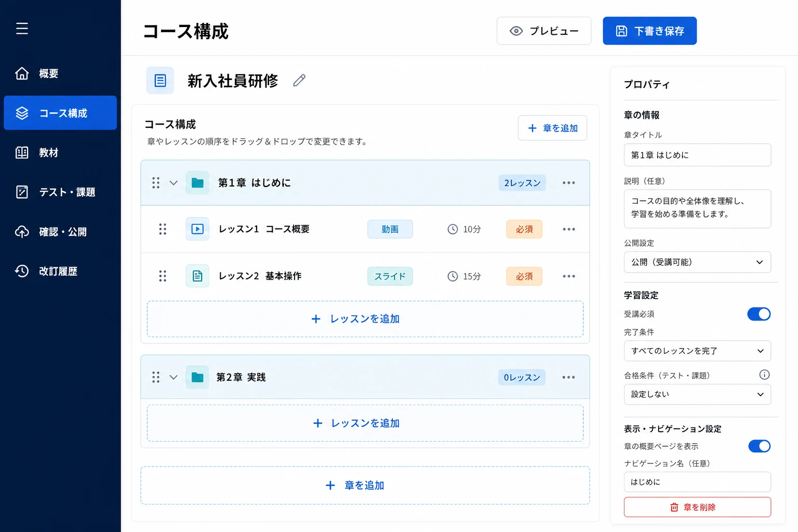
Task: Open the 合格条件 dropdown showing 設定しない
Action: (697, 394)
